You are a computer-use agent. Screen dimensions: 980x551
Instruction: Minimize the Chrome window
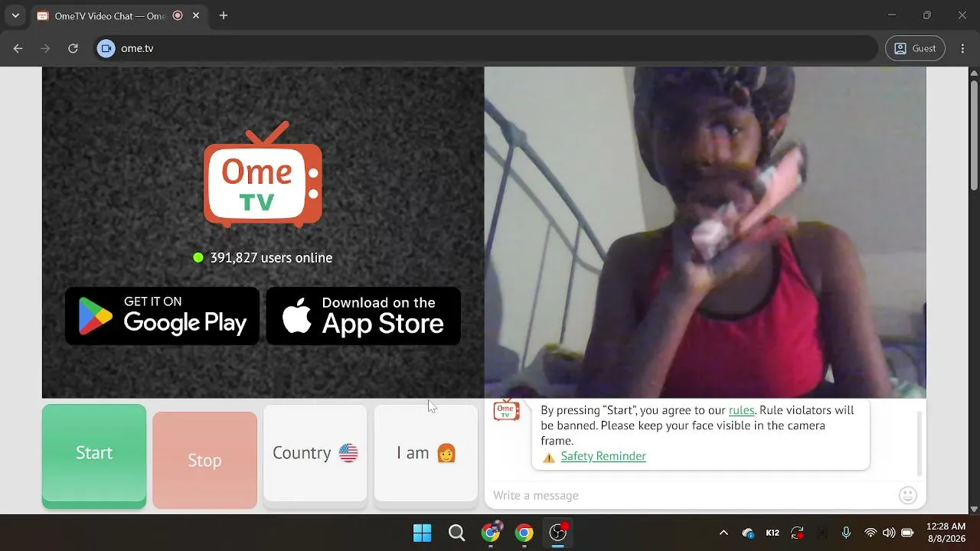click(x=891, y=15)
